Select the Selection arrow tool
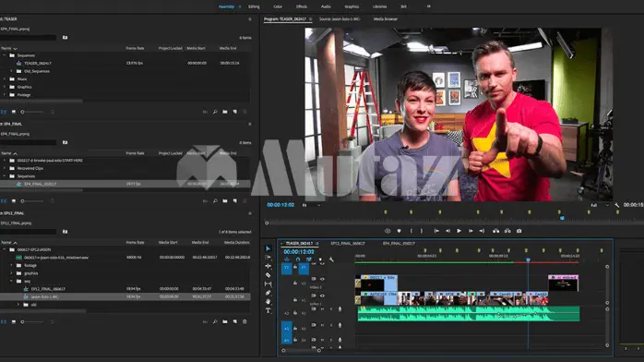Viewport: 644px width, 362px height. 268,248
